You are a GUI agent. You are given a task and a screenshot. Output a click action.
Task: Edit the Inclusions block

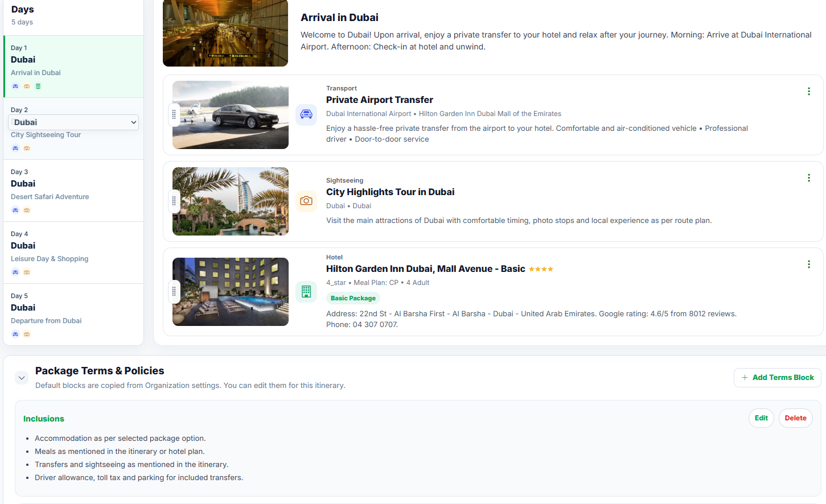761,418
